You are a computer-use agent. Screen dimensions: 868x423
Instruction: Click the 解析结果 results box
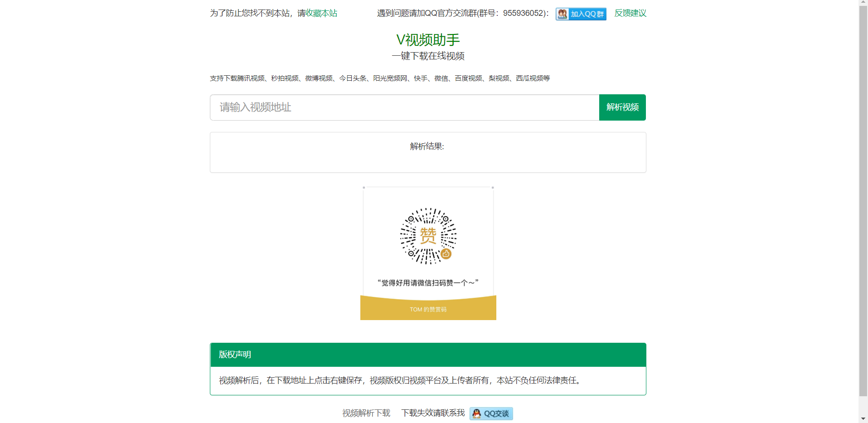428,152
